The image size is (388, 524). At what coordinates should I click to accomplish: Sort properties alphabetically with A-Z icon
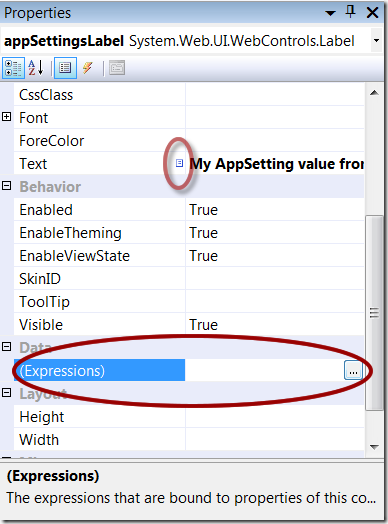point(36,68)
